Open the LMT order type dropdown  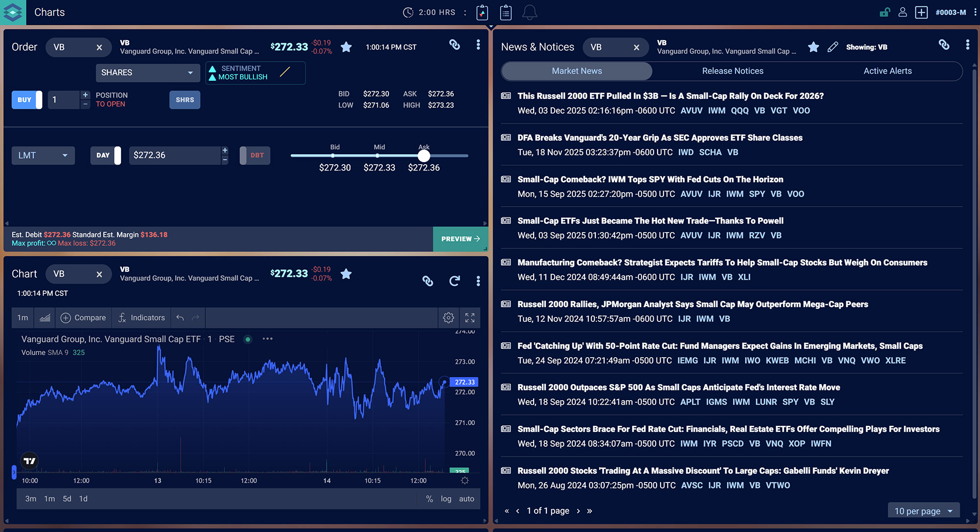tap(43, 155)
